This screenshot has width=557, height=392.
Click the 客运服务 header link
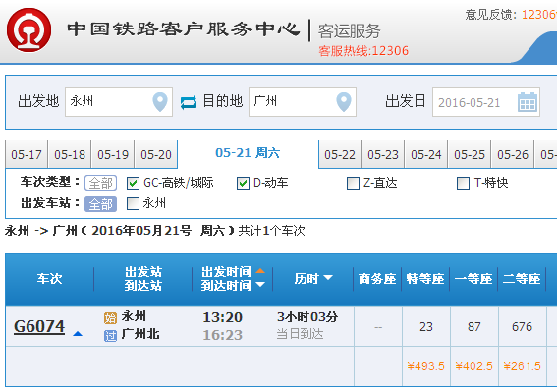(349, 30)
